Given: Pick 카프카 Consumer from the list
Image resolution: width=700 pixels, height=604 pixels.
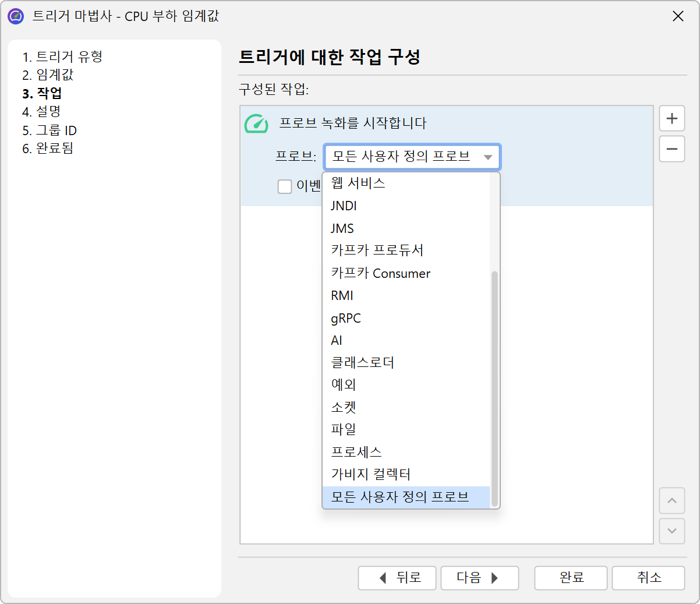Looking at the screenshot, I should [380, 273].
